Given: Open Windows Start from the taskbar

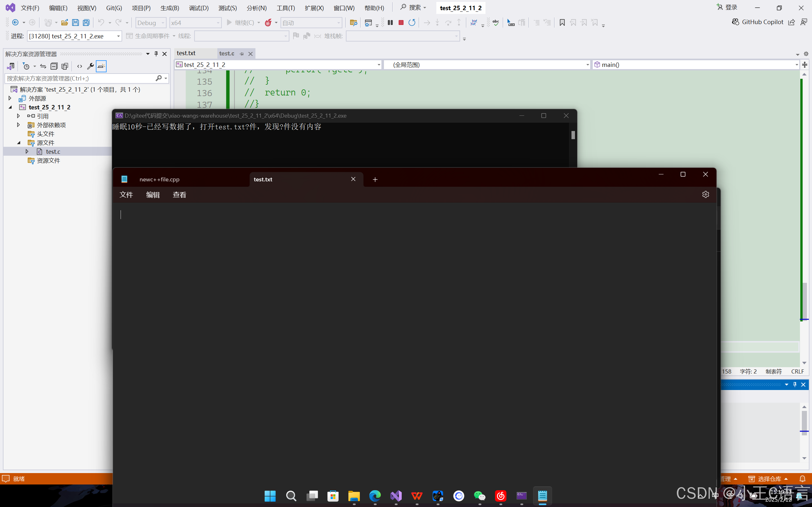Looking at the screenshot, I should pos(270,496).
